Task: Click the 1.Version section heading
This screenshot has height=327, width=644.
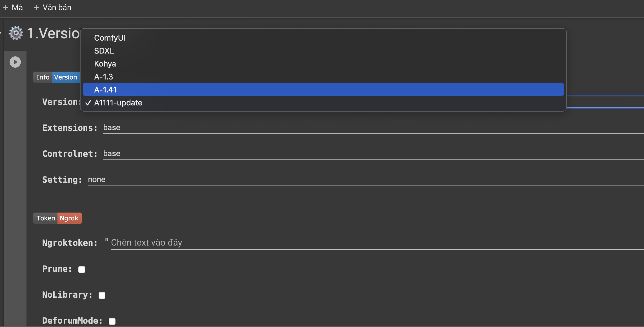Action: (x=54, y=33)
